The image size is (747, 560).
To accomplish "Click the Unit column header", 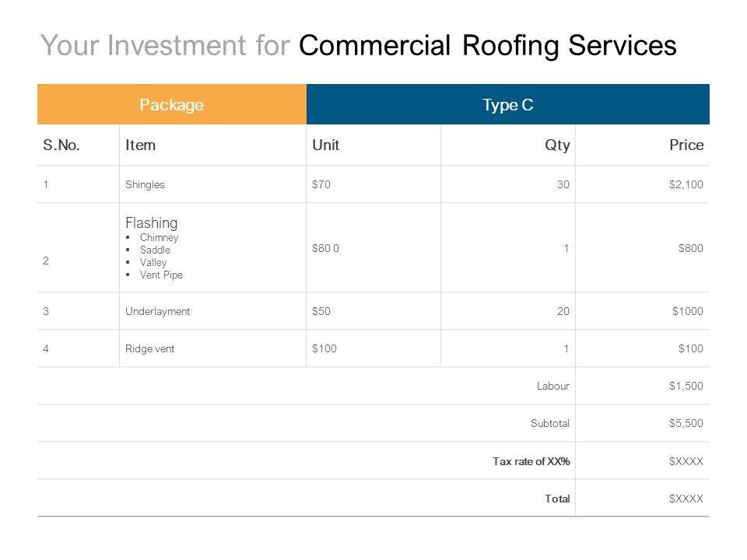I will coord(324,145).
